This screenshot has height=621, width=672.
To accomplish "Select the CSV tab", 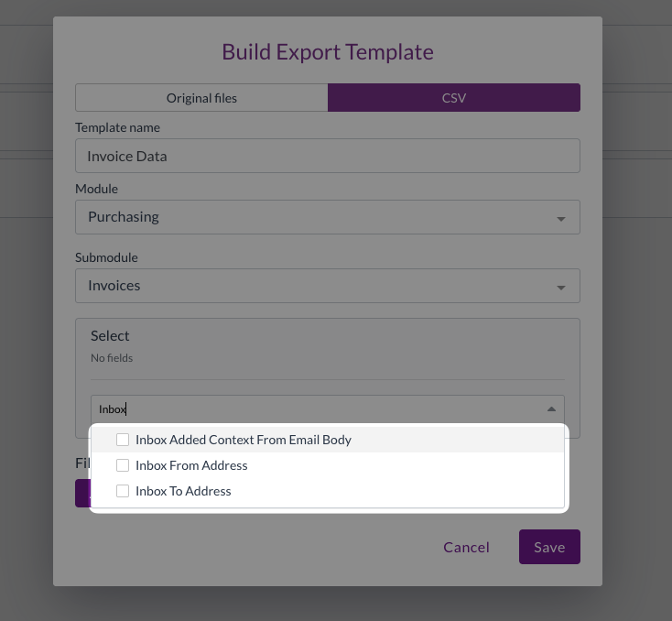I will click(453, 98).
